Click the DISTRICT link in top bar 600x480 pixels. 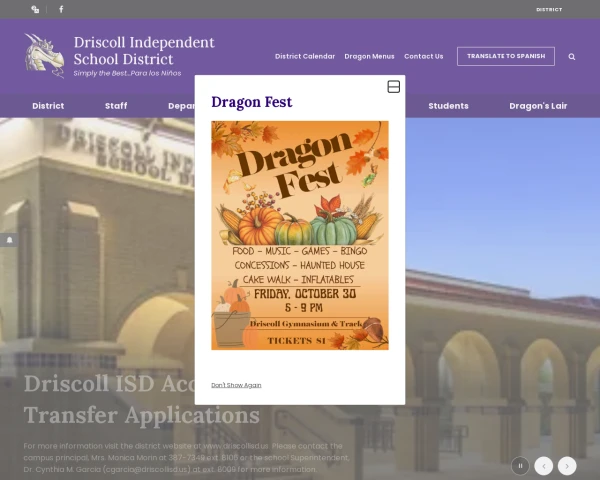coord(549,10)
